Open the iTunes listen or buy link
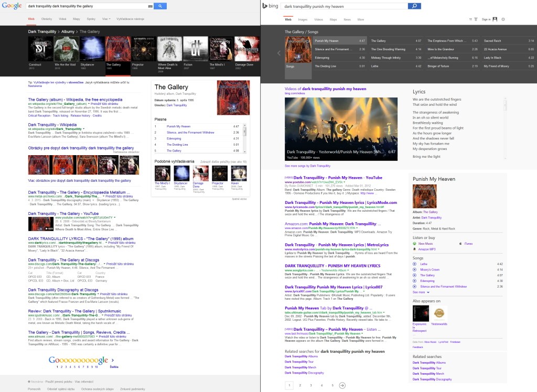 (468, 244)
